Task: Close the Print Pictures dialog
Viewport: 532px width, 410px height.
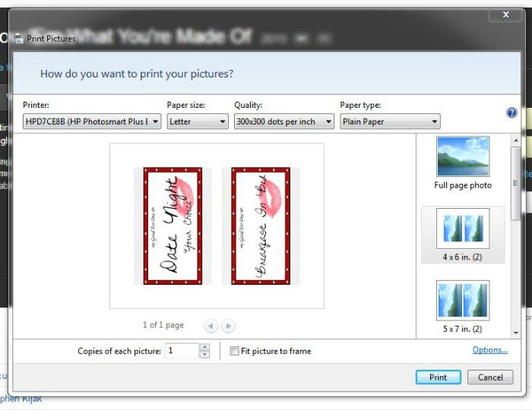Action: coord(505,14)
